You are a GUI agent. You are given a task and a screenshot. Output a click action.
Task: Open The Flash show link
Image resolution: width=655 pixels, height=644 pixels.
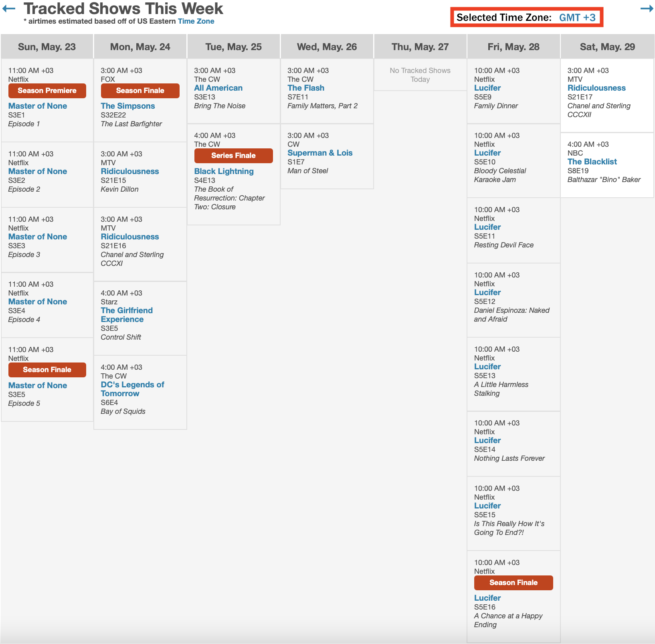pyautogui.click(x=305, y=88)
